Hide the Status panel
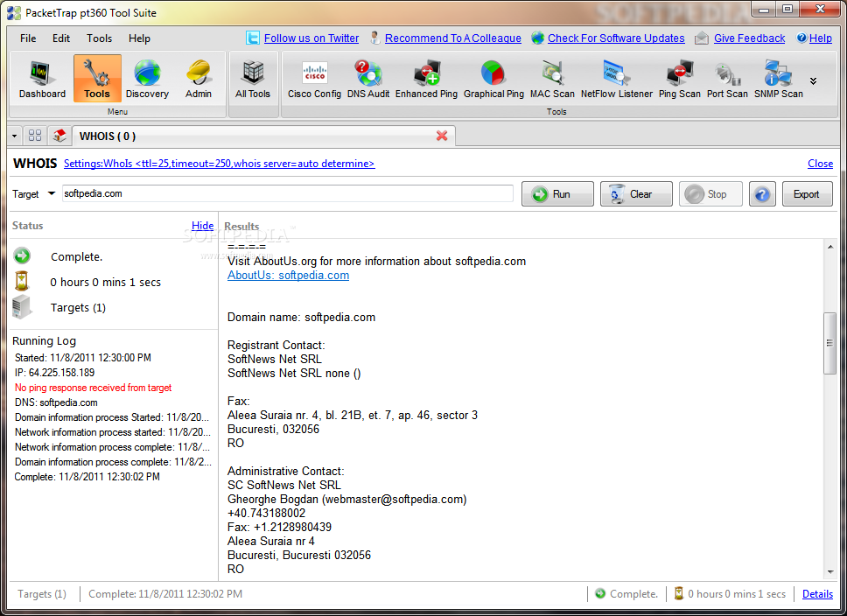This screenshot has height=616, width=847. point(203,226)
